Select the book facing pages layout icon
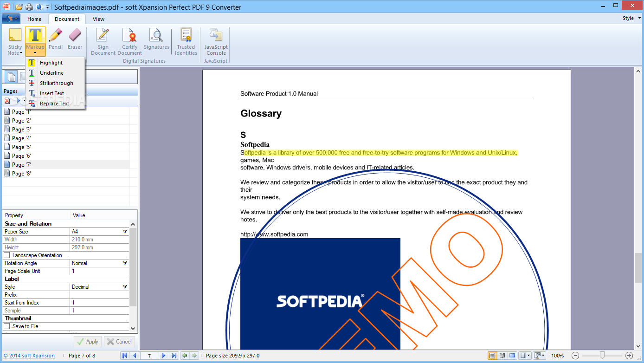The image size is (644, 363). pyautogui.click(x=502, y=356)
